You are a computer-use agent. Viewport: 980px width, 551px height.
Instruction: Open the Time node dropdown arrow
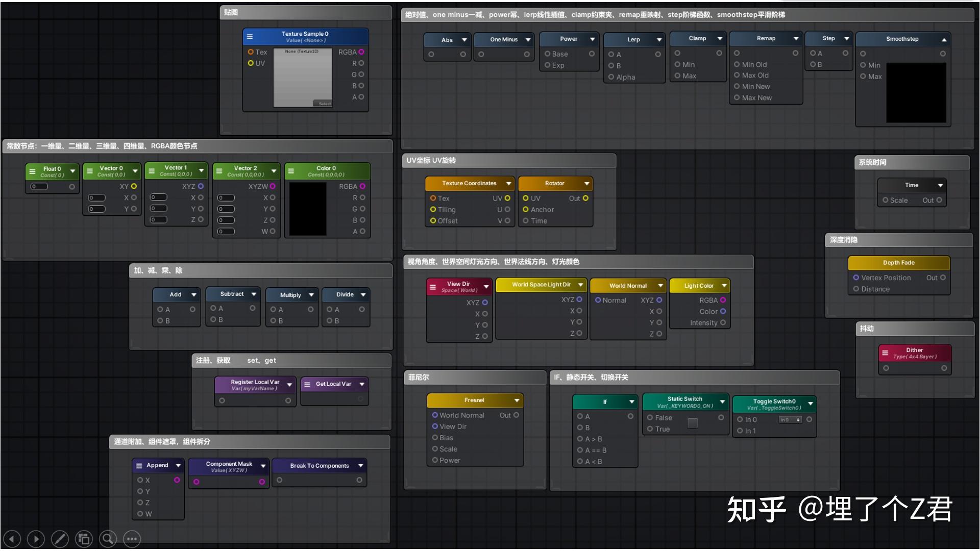940,185
